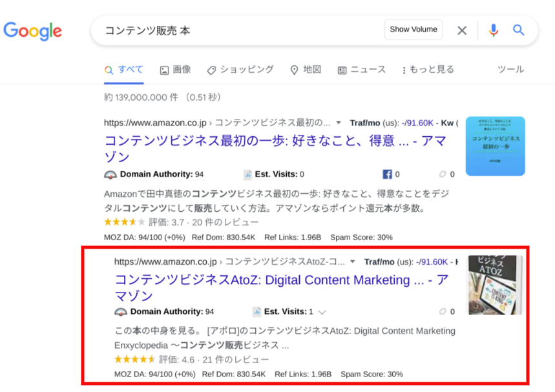
Task: Click link count icon in AtoZ result
Action: 443,311
